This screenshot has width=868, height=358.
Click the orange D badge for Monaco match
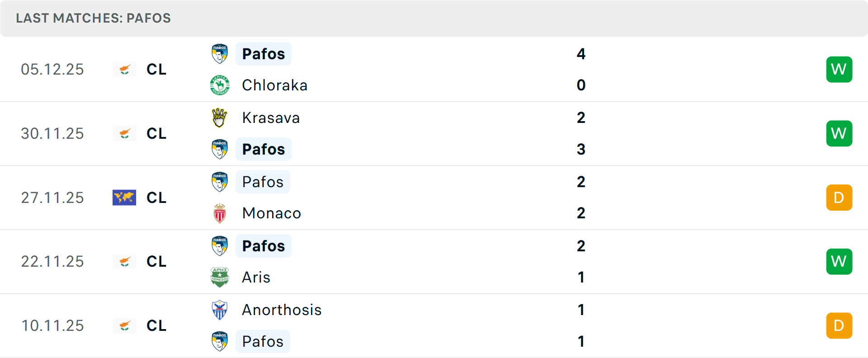(x=839, y=198)
